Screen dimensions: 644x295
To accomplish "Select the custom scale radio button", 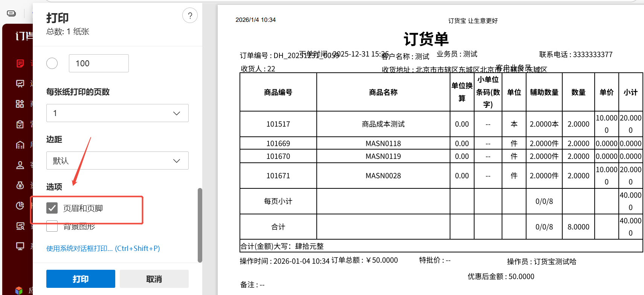I will (x=52, y=63).
